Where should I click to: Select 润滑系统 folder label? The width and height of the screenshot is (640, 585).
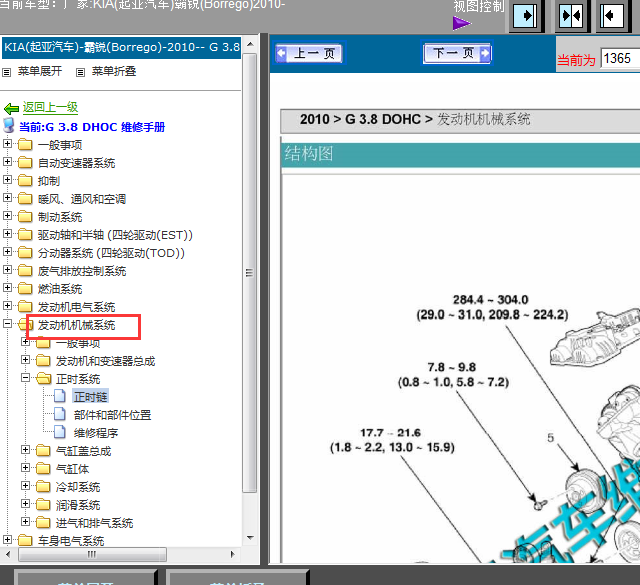78,505
